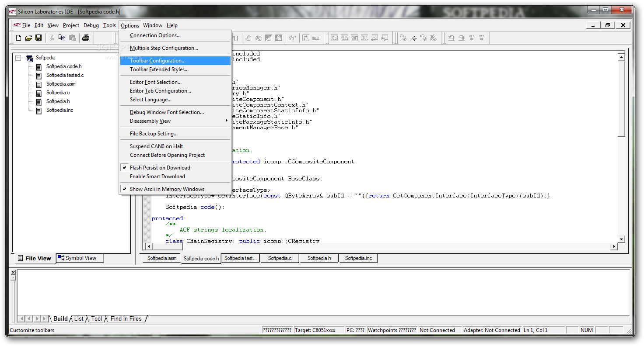Open the CODE memory window icon
Image resolution: width=644 pixels, height=346 pixels.
pyautogui.click(x=364, y=38)
